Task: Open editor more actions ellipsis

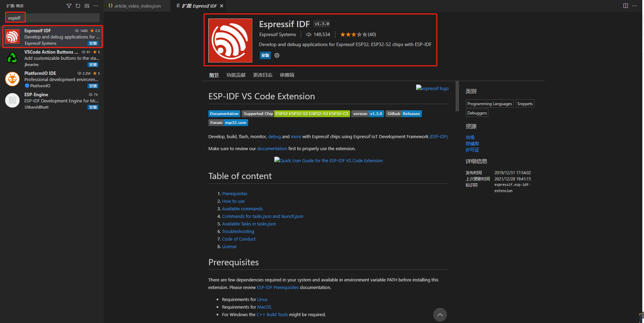Action: 634,6
